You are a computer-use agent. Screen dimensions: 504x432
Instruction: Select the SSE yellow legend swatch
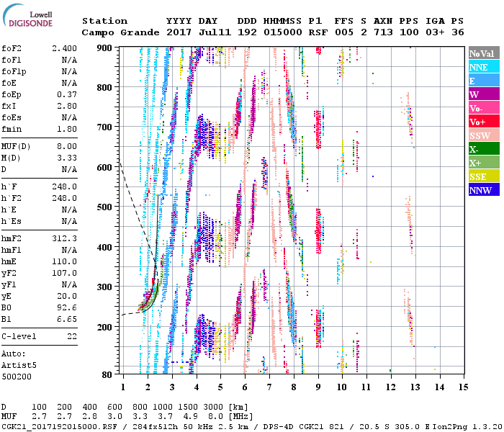coord(484,176)
